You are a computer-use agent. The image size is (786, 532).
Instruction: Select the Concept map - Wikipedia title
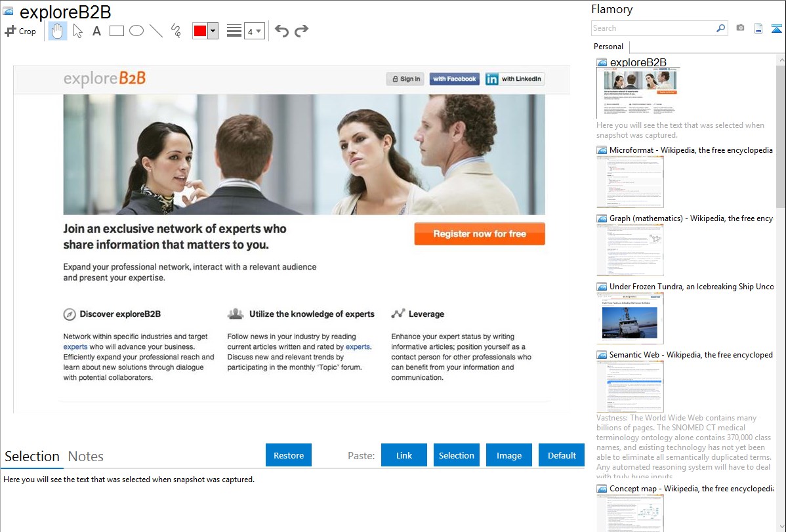tap(691, 488)
